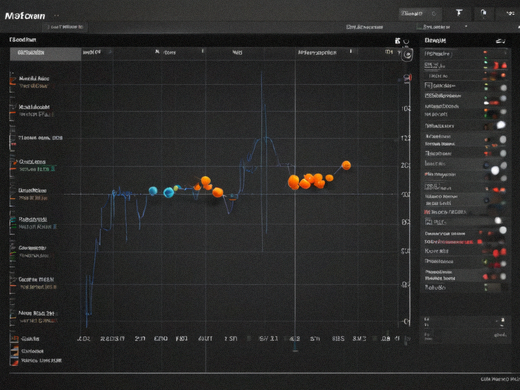The height and width of the screenshot is (390, 520).
Task: Select the highlighted first tab above the chart
Action: [45, 53]
